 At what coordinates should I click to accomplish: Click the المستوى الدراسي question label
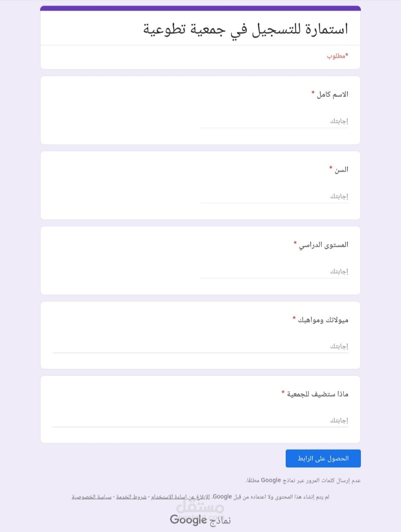click(x=323, y=245)
